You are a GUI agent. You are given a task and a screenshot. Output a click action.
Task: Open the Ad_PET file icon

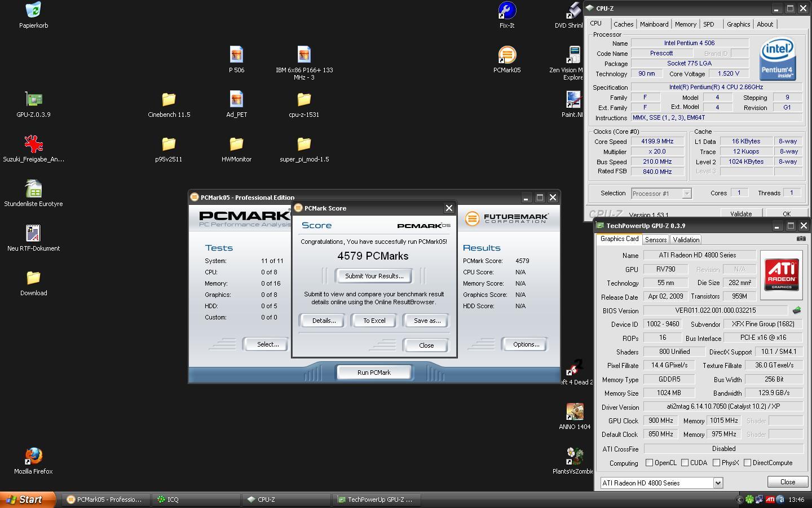236,104
